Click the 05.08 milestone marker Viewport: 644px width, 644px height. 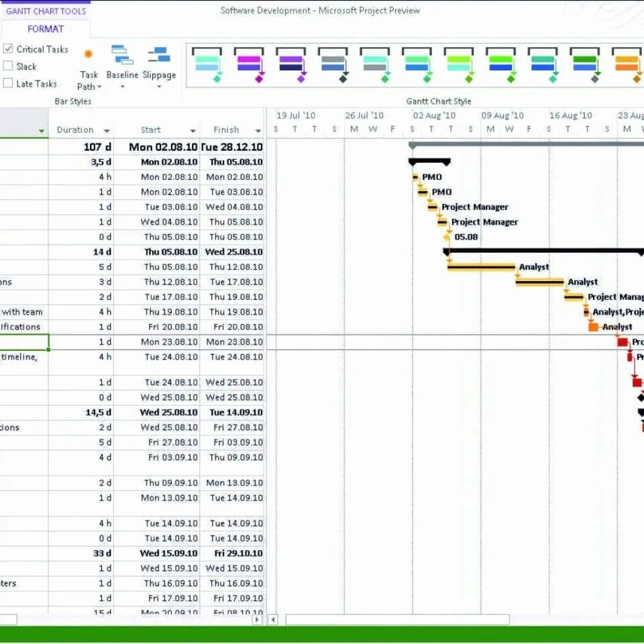[447, 237]
